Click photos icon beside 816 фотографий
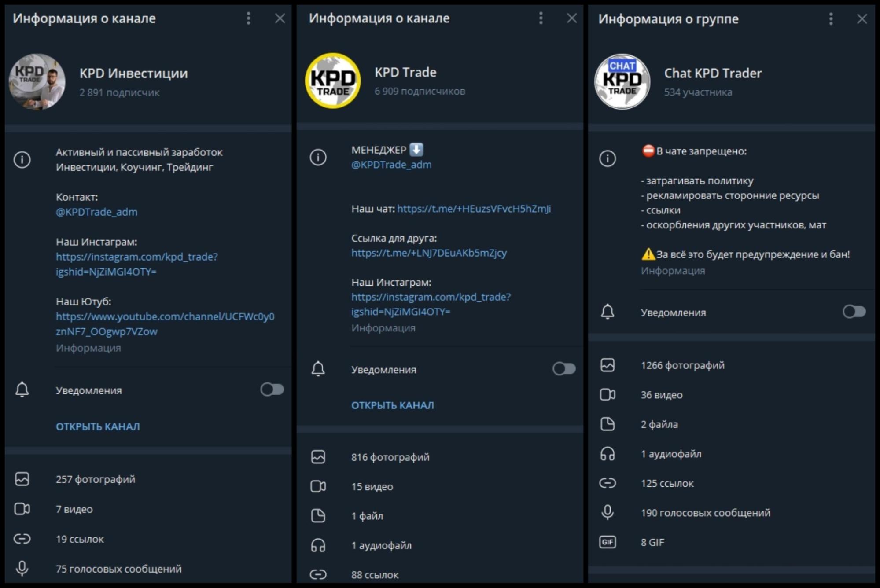This screenshot has width=880, height=588. (318, 457)
